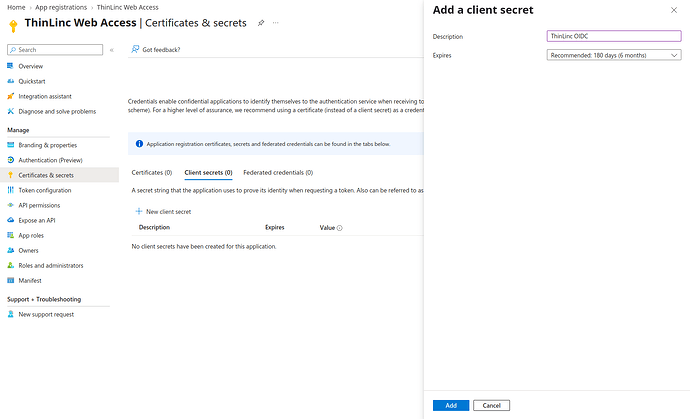Click the Integration assistant rocket icon

[11, 96]
